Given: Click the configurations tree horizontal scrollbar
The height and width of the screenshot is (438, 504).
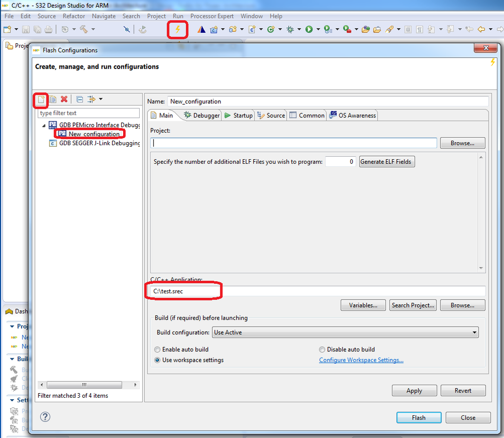Looking at the screenshot, I should [x=84, y=385].
